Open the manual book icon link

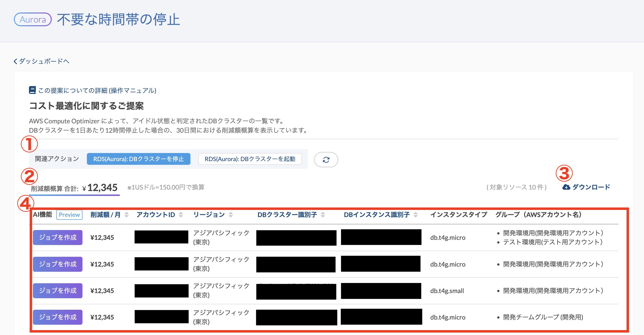(x=32, y=90)
